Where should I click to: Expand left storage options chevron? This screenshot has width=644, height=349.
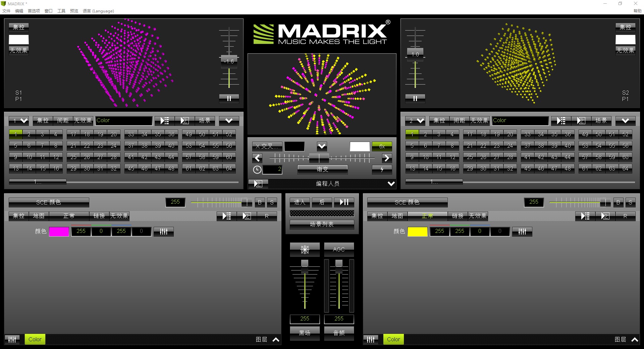tap(229, 120)
